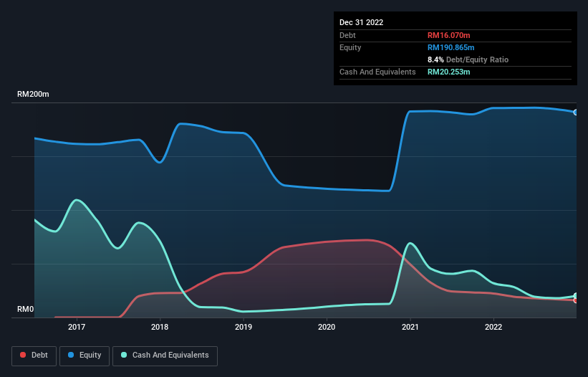Screen dimensions: 588x377
Task: Click the RM0 y-axis label
Action: (26, 309)
